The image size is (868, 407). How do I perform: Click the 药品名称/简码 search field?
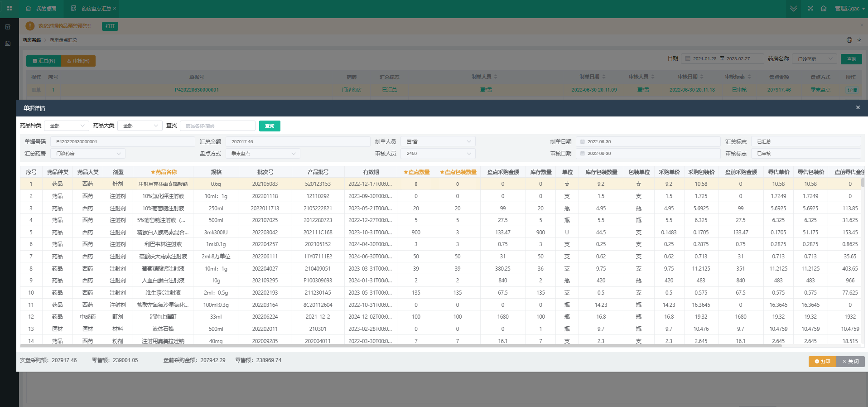click(x=217, y=126)
